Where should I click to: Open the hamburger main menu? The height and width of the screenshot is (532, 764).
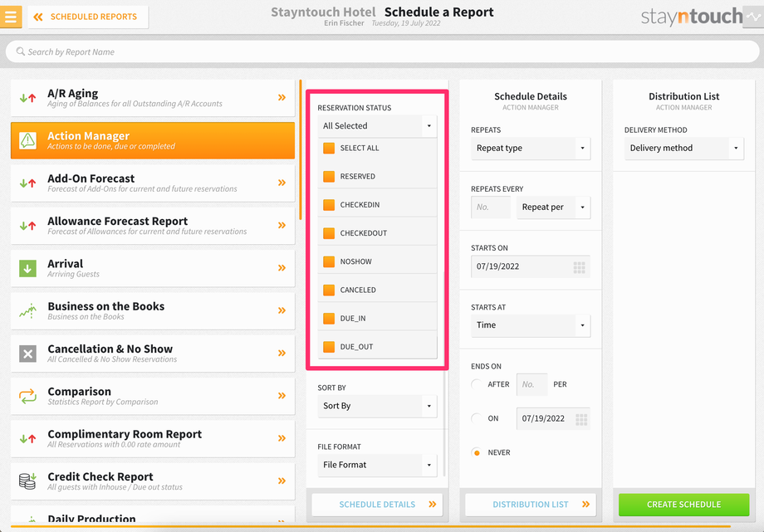[x=11, y=17]
